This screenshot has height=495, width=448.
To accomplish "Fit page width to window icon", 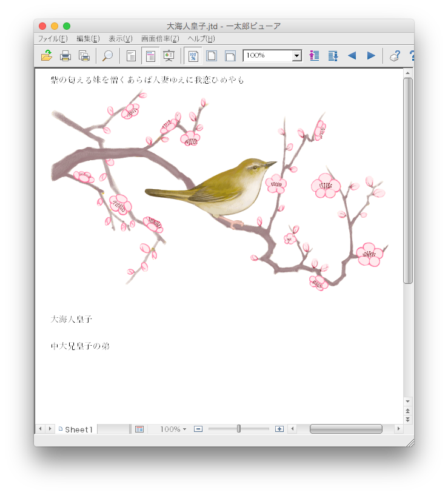I will [x=230, y=56].
